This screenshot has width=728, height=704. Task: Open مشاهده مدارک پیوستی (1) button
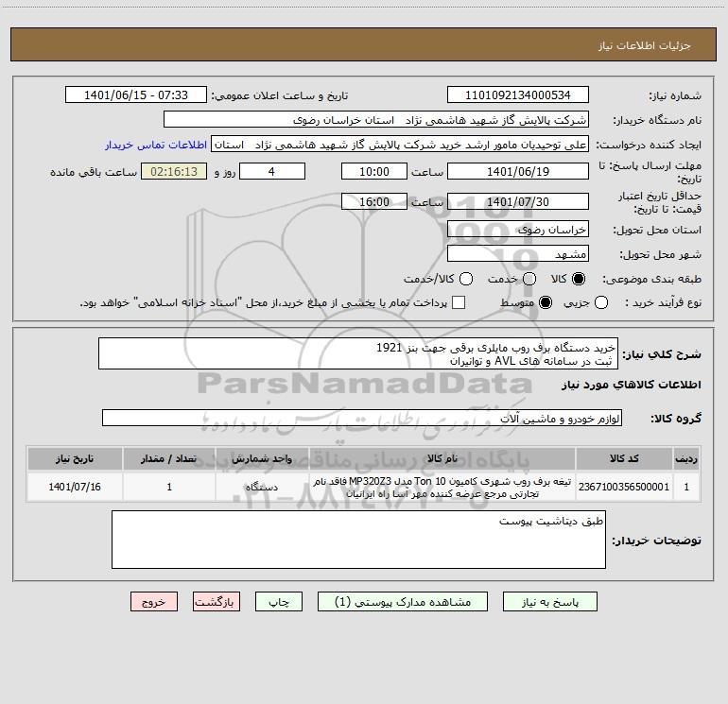403,602
